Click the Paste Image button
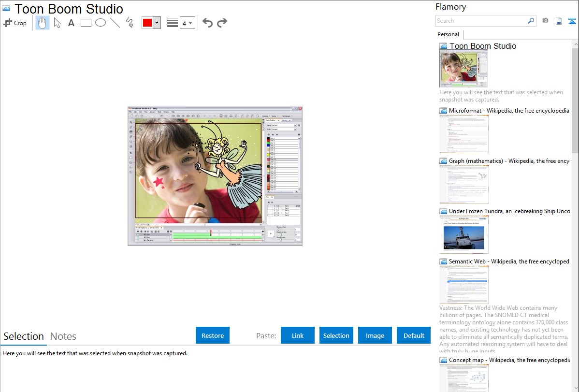Image resolution: width=579 pixels, height=392 pixels. (375, 335)
